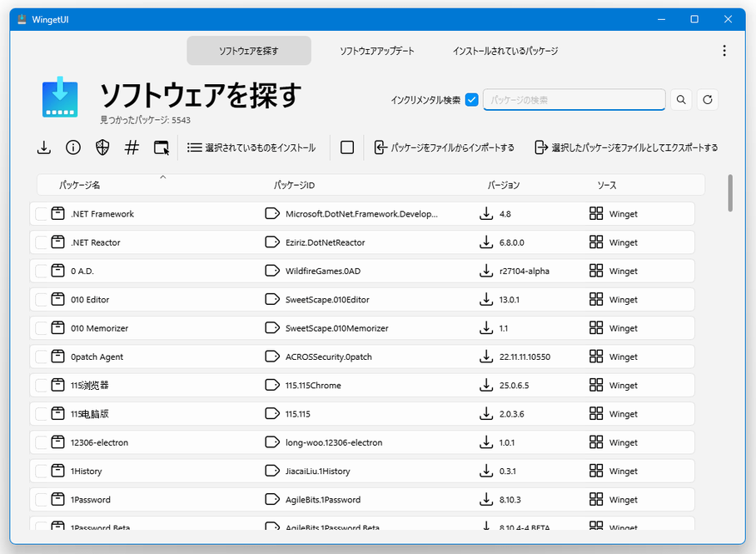Focus the パッケージの検索 search field
This screenshot has width=756, height=554.
tap(574, 100)
